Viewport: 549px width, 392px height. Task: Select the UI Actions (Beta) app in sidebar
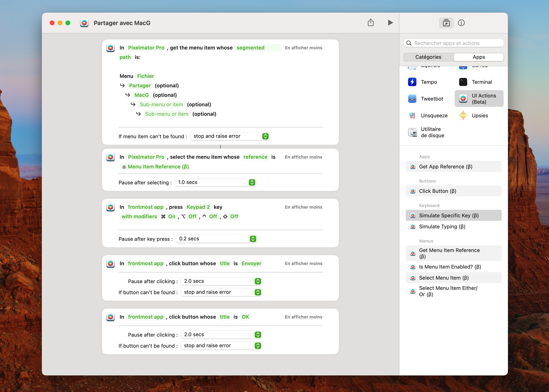click(x=479, y=98)
